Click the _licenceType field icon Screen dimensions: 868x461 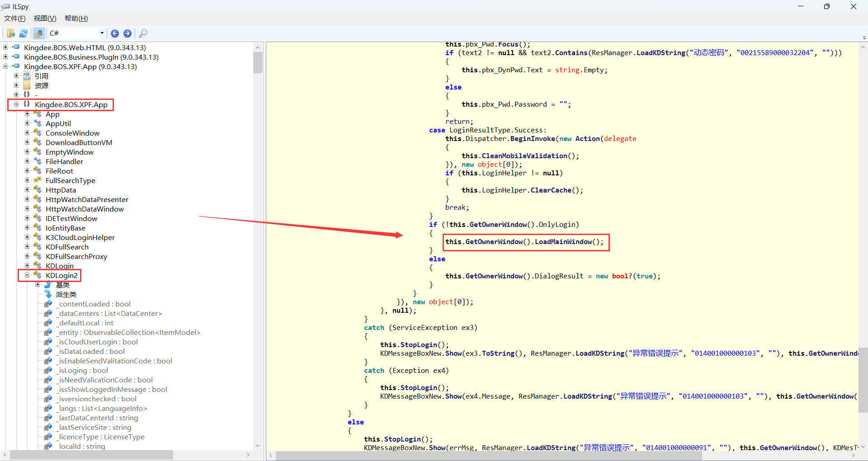[x=48, y=437]
